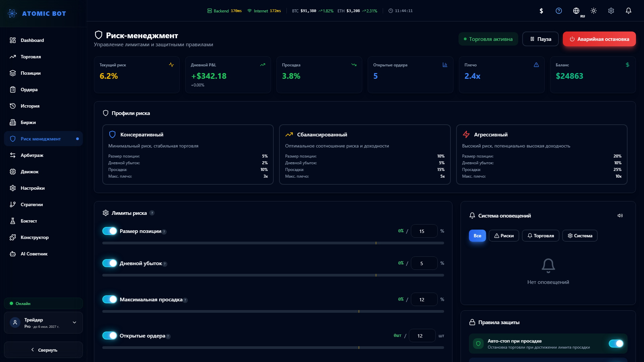Focus the Открытые ордера limit input field

coord(422,336)
